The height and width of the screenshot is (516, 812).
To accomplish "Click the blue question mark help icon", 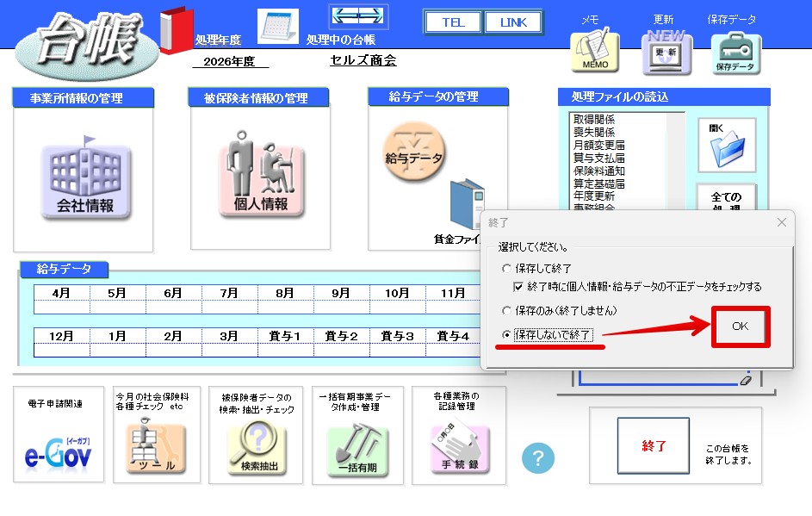I will coord(538,458).
